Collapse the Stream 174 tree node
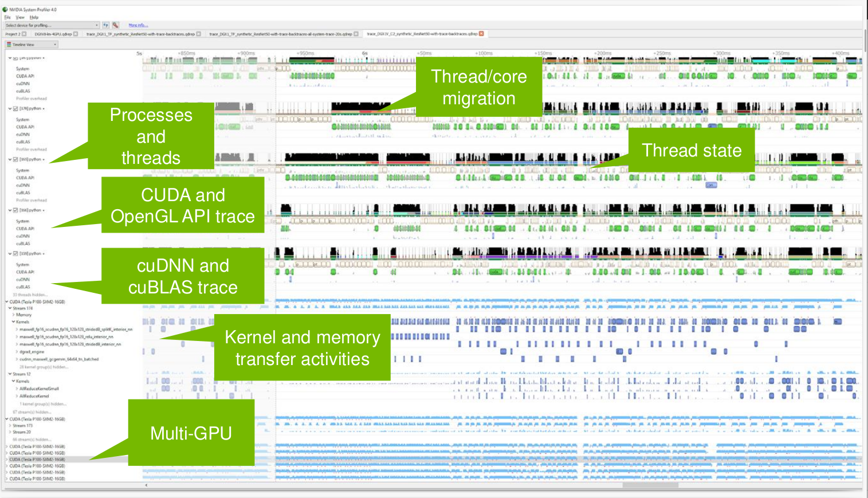Viewport: 868px width, 498px height. click(x=10, y=308)
